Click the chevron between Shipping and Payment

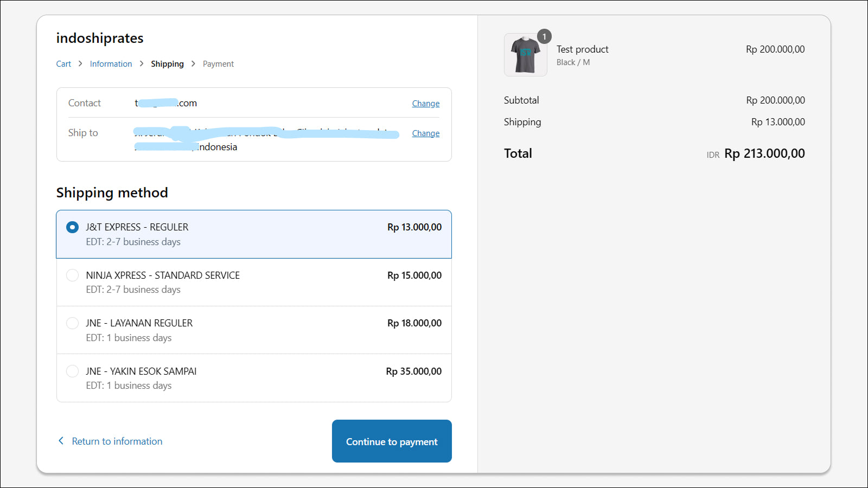pyautogui.click(x=193, y=63)
